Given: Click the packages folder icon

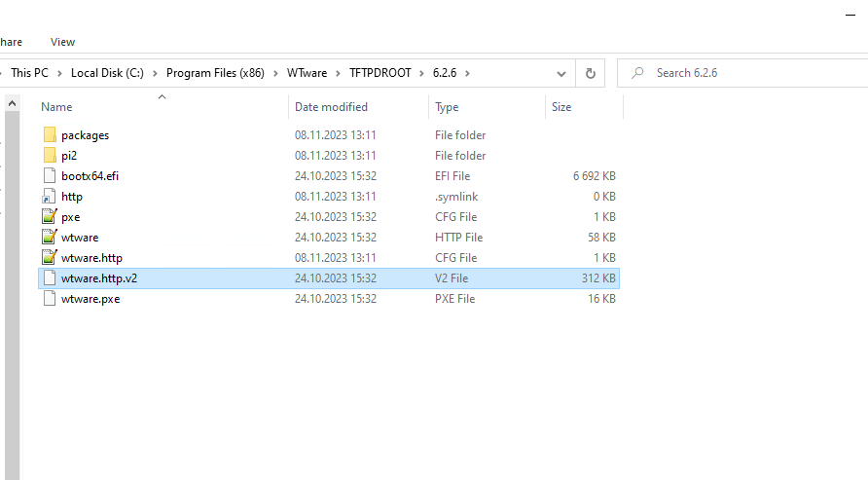Looking at the screenshot, I should click(x=50, y=135).
